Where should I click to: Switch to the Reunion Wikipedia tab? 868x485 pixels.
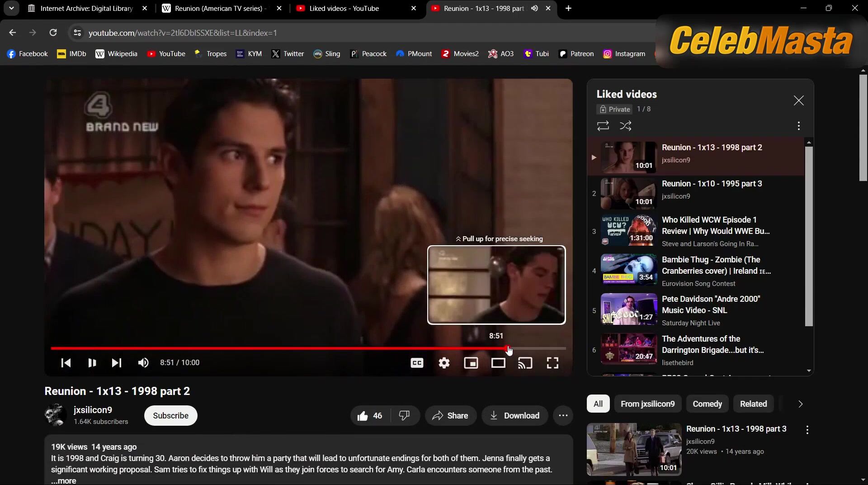pyautogui.click(x=222, y=8)
